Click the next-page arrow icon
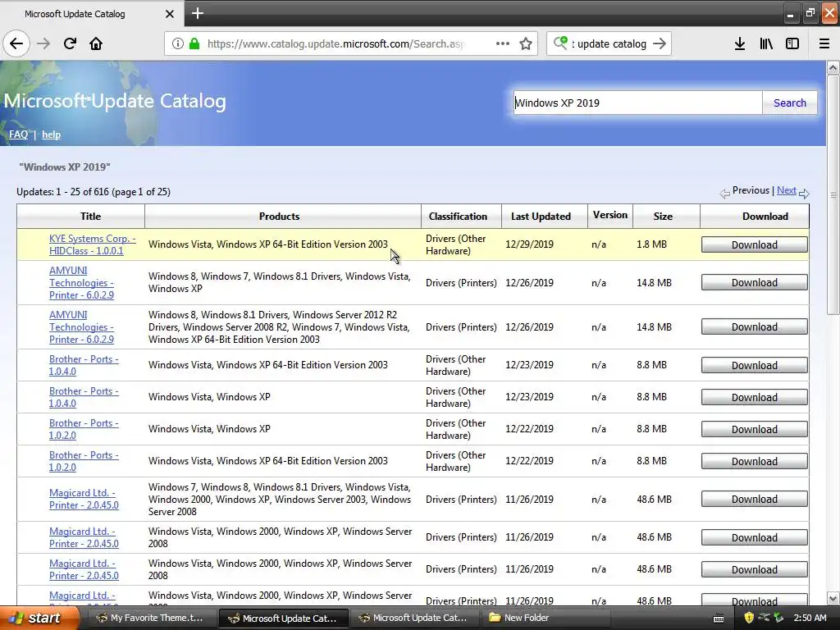 click(x=804, y=194)
